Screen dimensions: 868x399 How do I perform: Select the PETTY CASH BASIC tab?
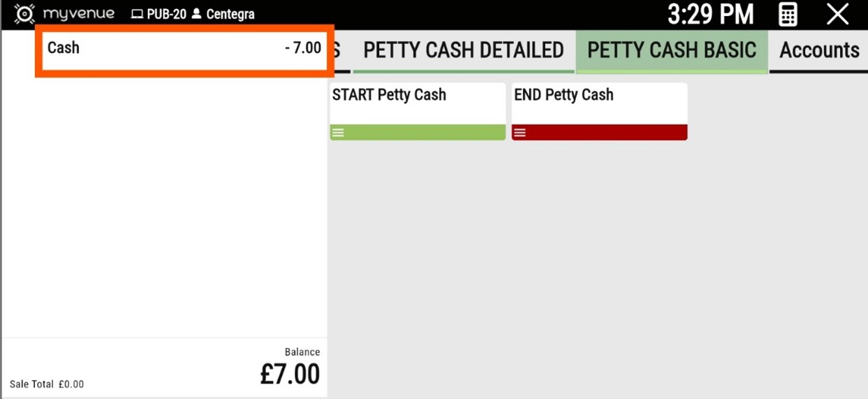pos(672,50)
